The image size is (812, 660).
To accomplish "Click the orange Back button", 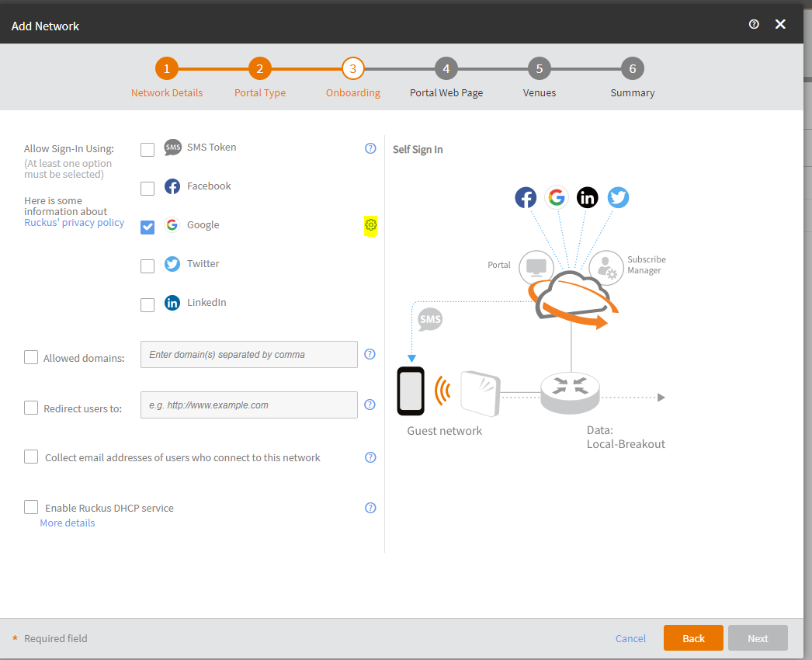I will click(x=693, y=637).
